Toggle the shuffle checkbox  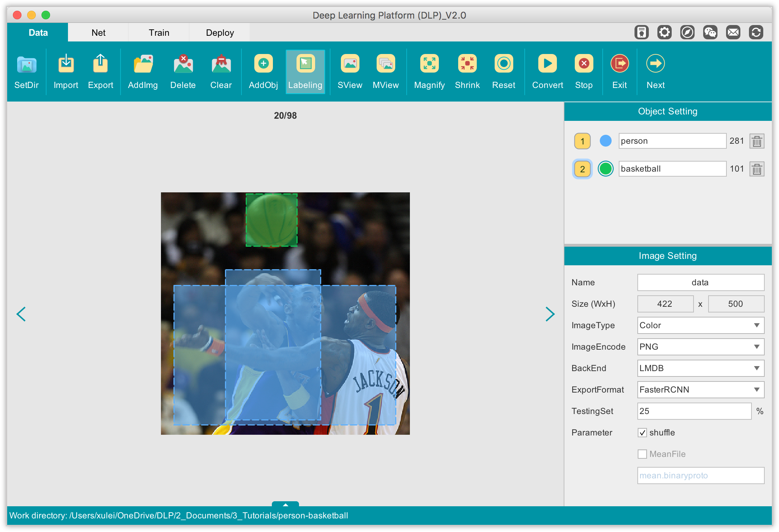642,433
